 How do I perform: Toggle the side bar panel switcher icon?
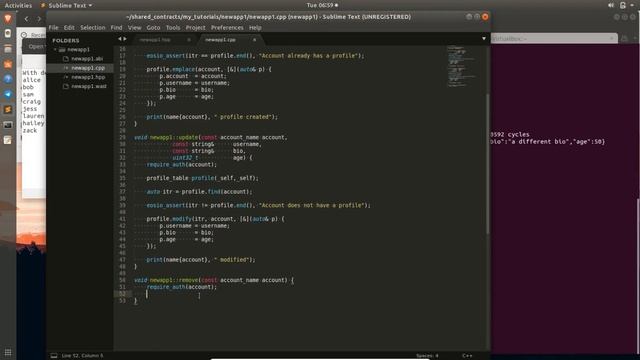pyautogui.click(x=54, y=356)
